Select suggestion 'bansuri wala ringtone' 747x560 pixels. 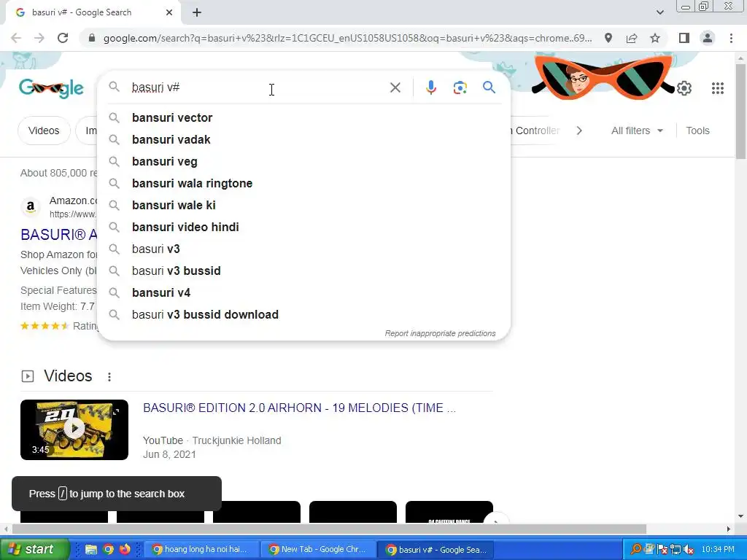(x=303, y=183)
